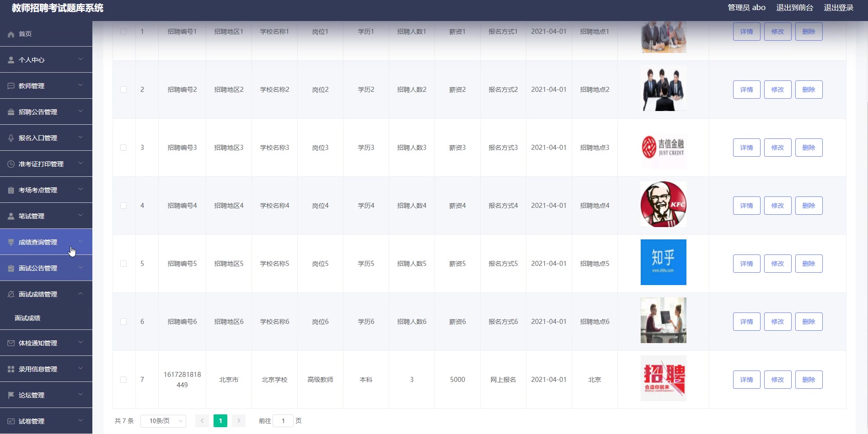Click the 前往 page number input field

click(x=284, y=421)
